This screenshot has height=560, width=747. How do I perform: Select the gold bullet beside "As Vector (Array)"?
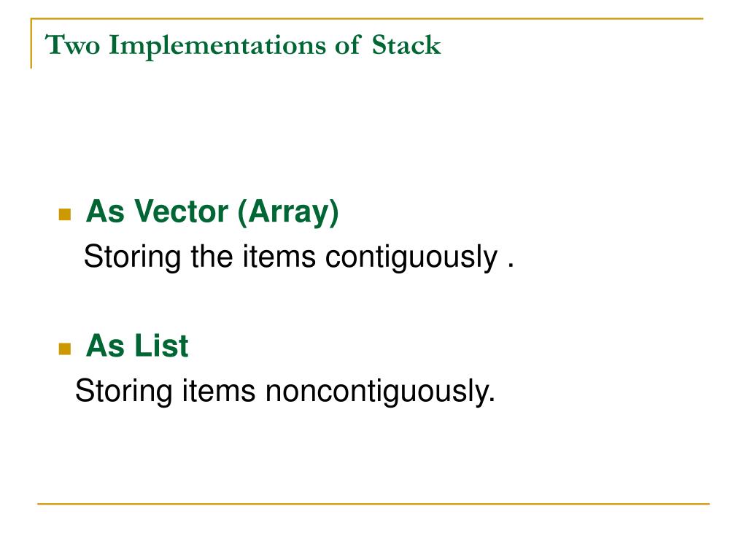tap(65, 215)
